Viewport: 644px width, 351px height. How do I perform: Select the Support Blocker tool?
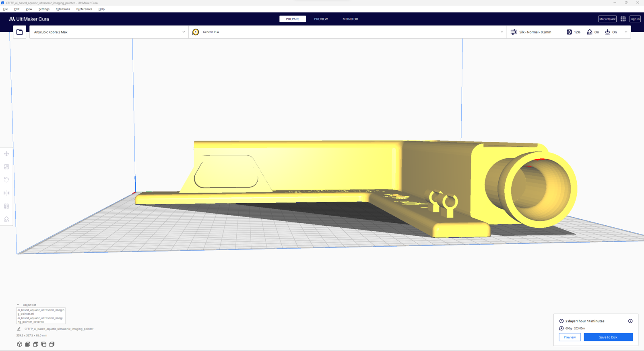(x=6, y=219)
